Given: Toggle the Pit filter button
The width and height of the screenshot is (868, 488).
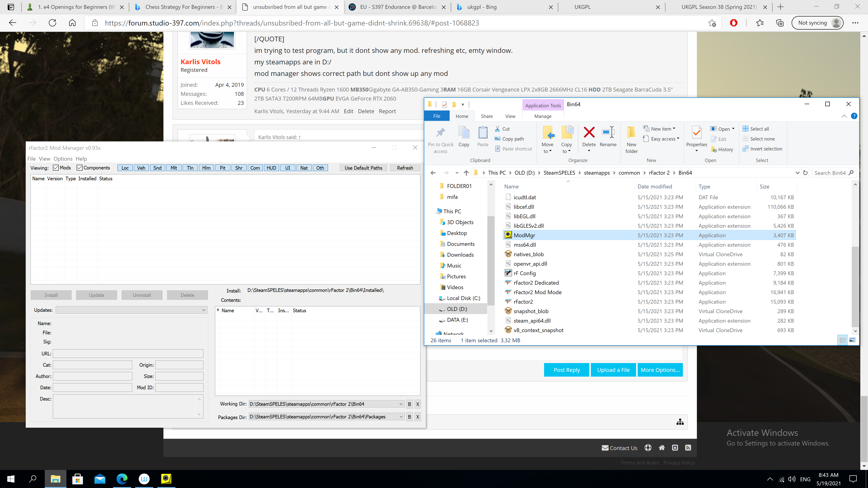Looking at the screenshot, I should [222, 168].
